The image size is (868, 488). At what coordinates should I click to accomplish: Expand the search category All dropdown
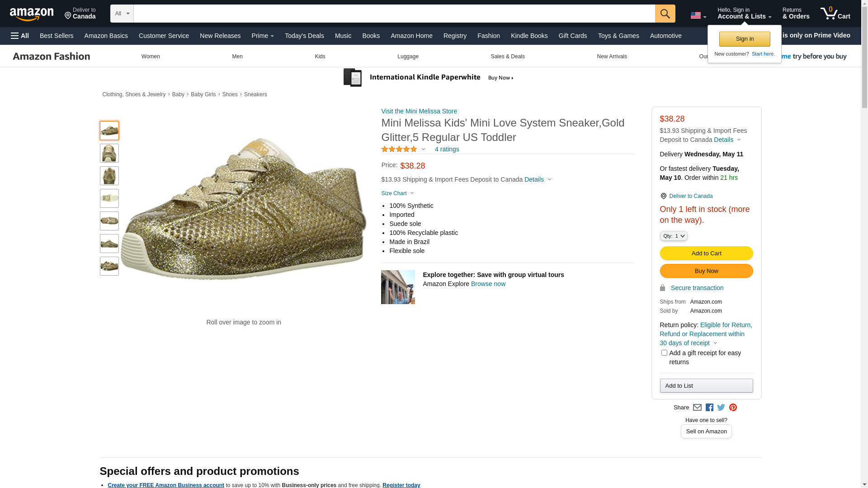pyautogui.click(x=122, y=14)
